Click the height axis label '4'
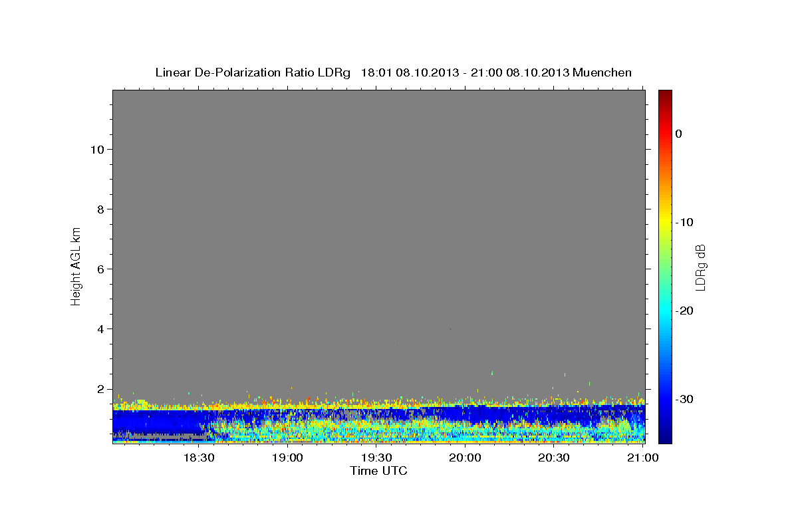798x532 pixels. (x=100, y=329)
